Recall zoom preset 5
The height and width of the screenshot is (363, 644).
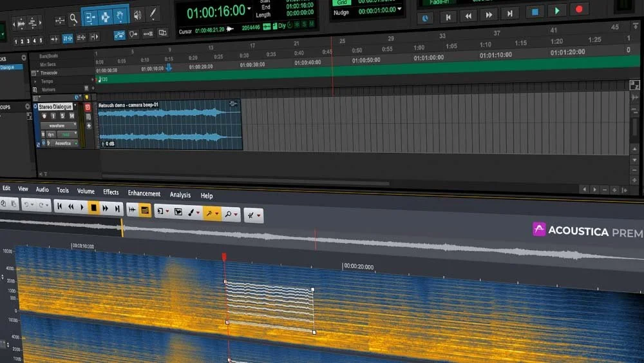click(40, 40)
